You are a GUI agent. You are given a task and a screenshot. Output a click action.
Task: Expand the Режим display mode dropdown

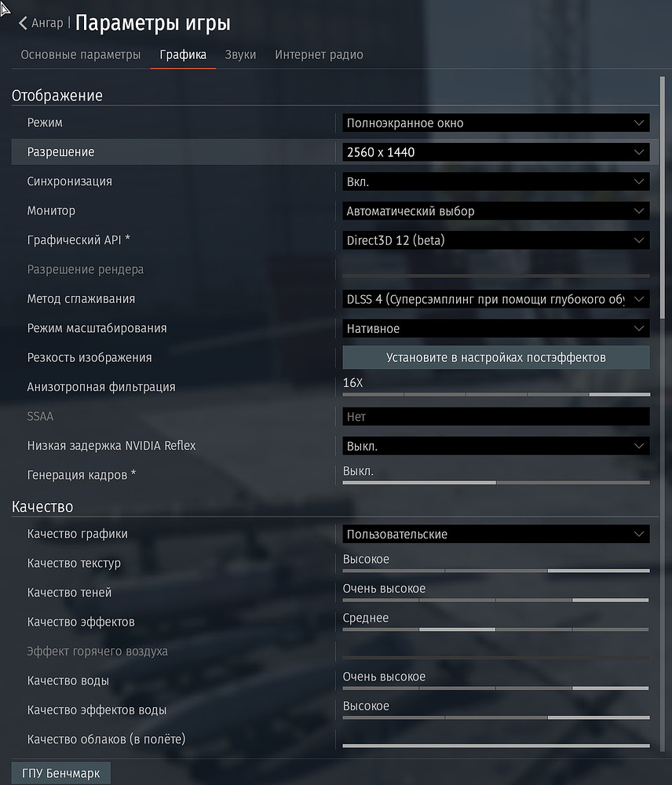[x=495, y=123]
